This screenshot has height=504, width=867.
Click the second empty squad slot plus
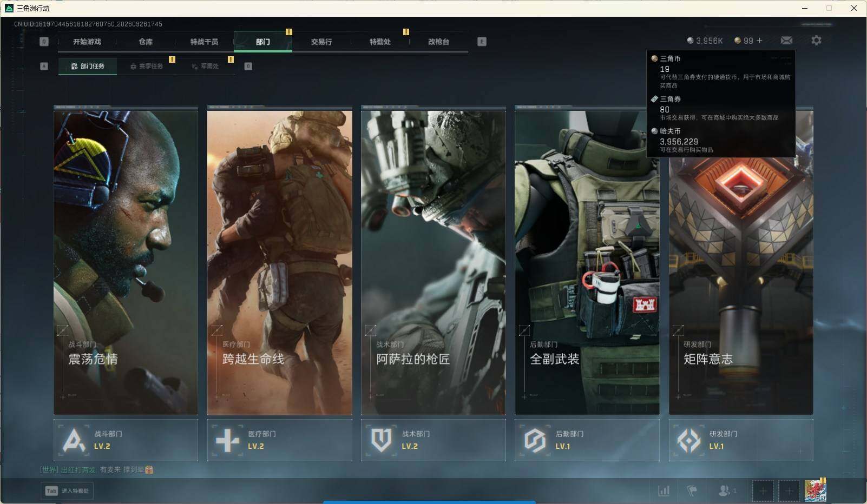[x=789, y=491]
